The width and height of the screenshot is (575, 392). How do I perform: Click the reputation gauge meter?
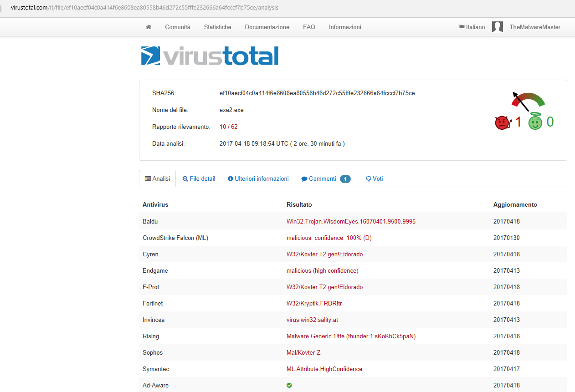coord(528,101)
